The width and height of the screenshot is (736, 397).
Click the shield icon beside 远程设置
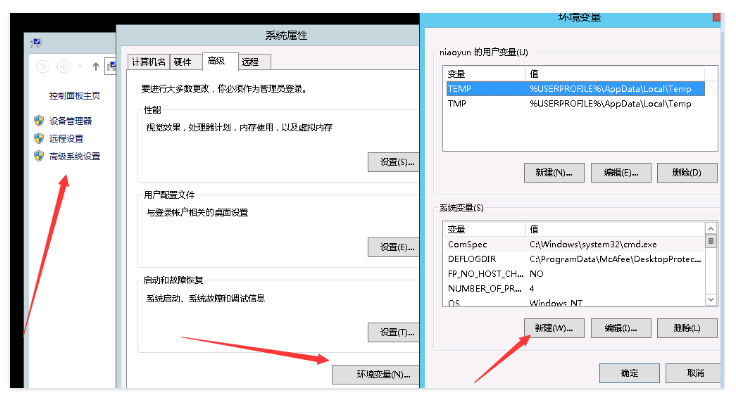39,138
